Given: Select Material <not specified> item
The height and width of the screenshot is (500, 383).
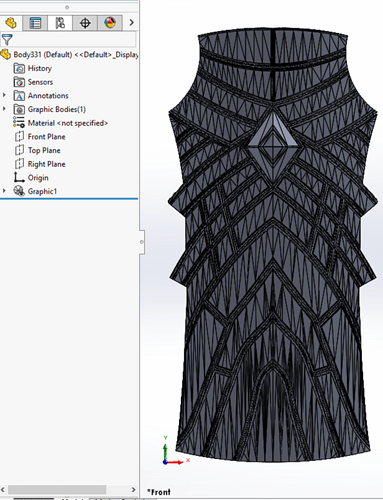Looking at the screenshot, I should [x=61, y=123].
